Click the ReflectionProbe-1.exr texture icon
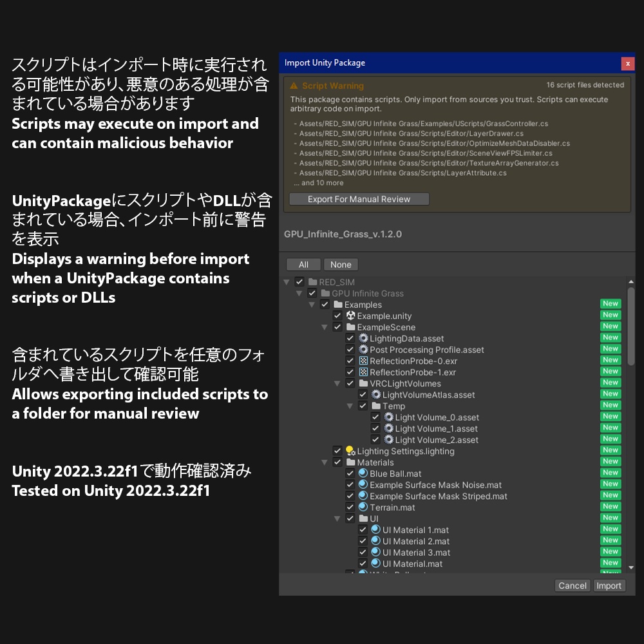The width and height of the screenshot is (644, 644). click(x=363, y=372)
